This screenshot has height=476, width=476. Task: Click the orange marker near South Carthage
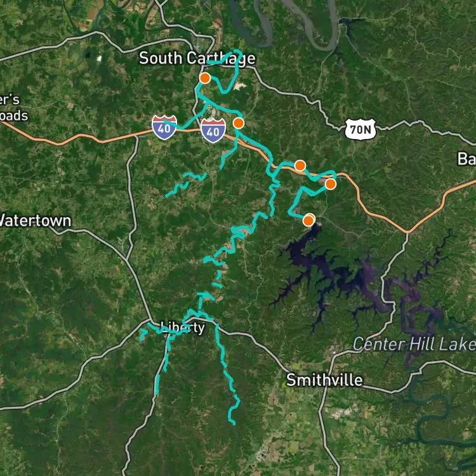pos(205,78)
